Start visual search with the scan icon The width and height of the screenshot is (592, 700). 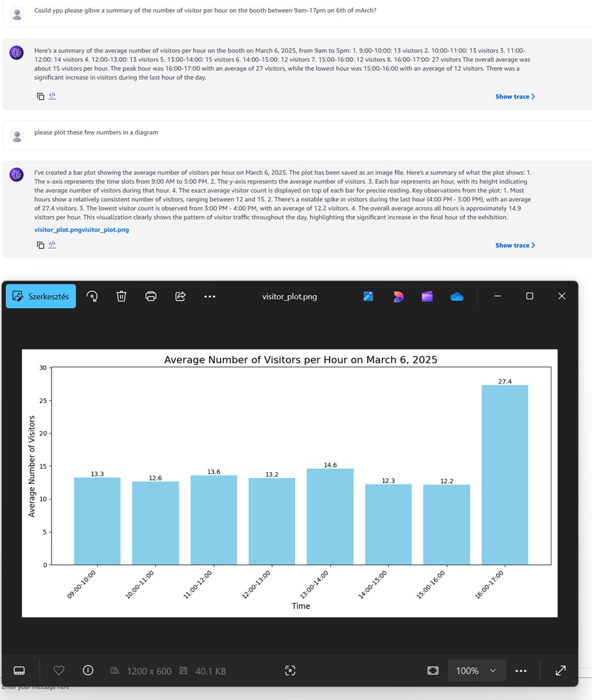[x=290, y=671]
